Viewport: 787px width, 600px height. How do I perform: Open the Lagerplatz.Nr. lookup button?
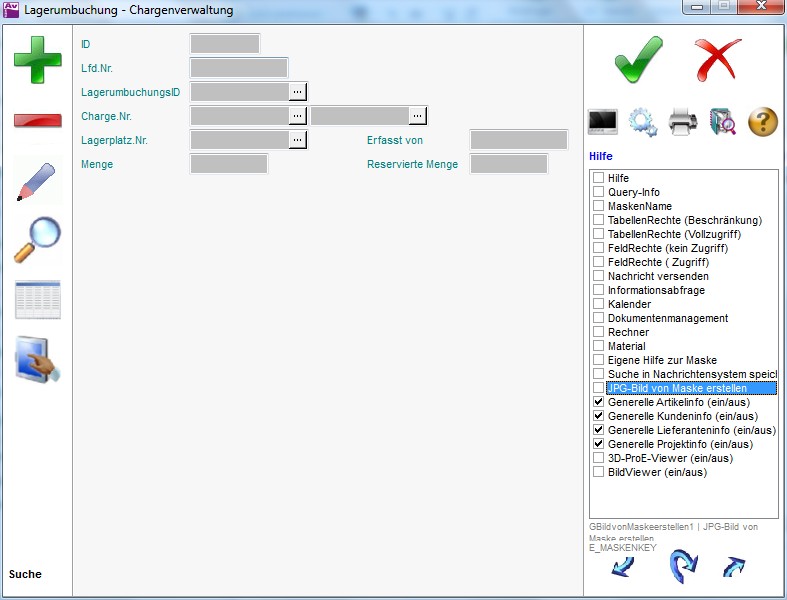298,140
